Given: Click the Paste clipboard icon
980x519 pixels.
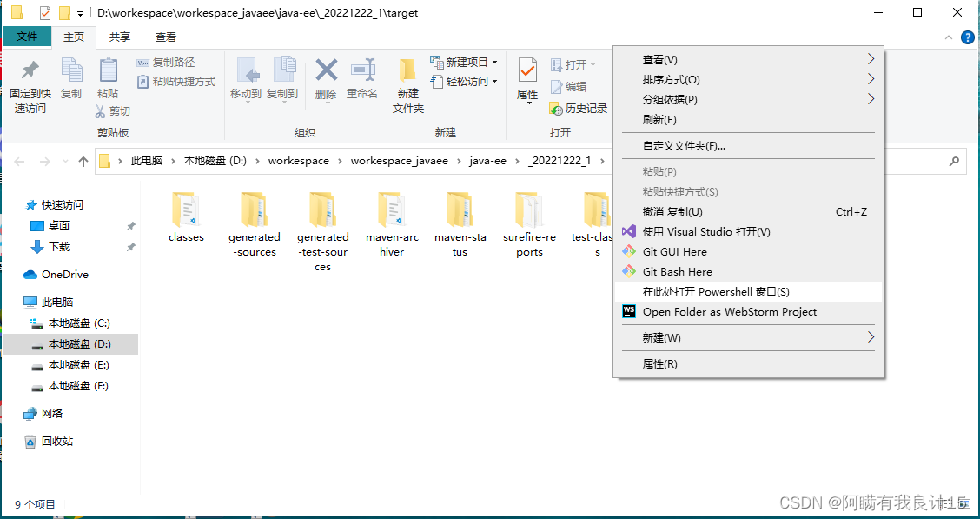Looking at the screenshot, I should point(108,71).
